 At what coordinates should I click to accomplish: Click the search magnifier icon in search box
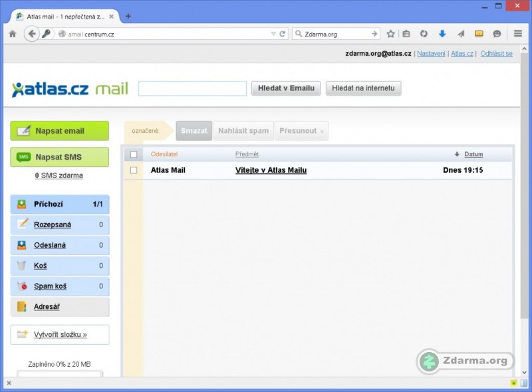coord(299,34)
